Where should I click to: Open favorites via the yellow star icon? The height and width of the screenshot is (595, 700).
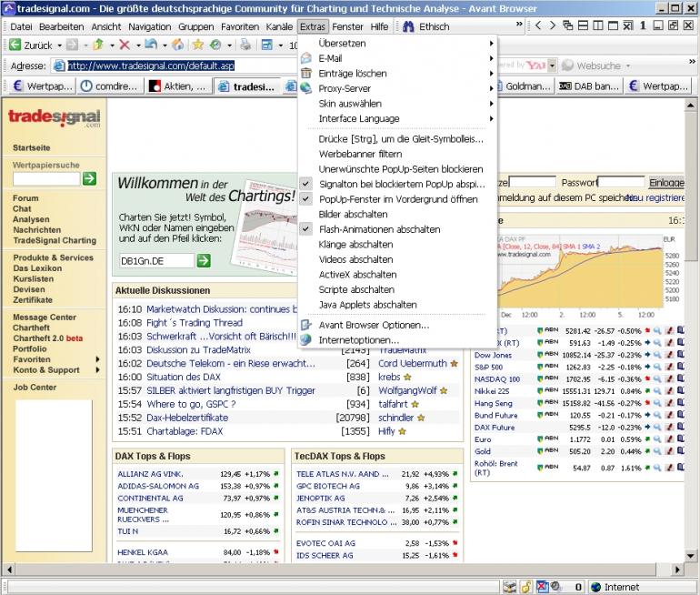pos(198,45)
